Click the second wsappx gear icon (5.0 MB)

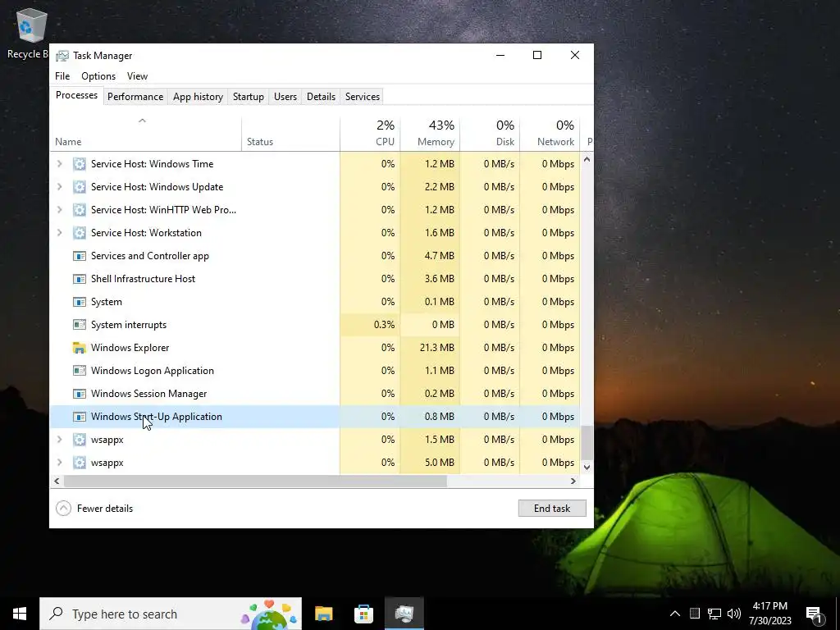tap(80, 463)
